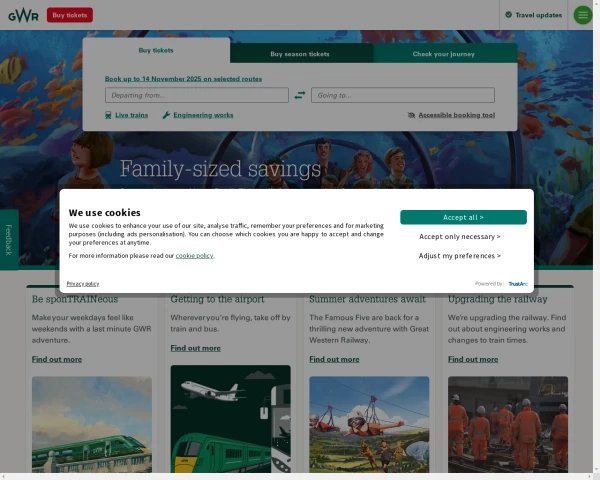600x480 pixels.
Task: Click the green train on viaduct image
Action: [92, 424]
